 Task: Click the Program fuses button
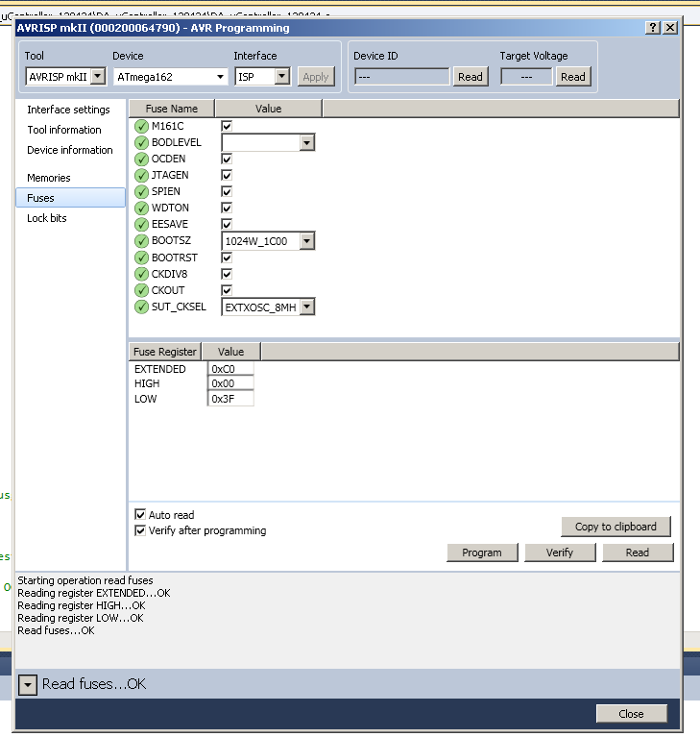click(x=482, y=553)
